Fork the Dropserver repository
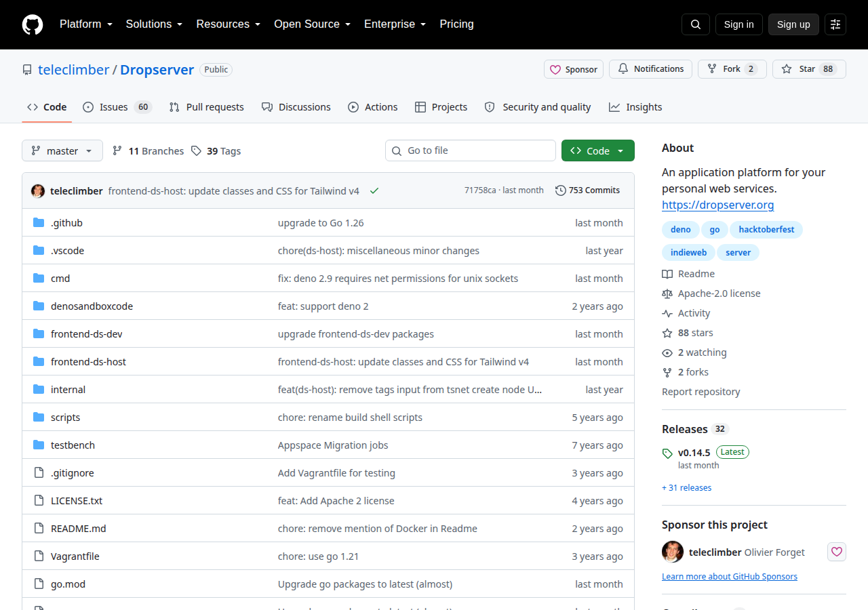The width and height of the screenshot is (868, 610). tap(732, 69)
